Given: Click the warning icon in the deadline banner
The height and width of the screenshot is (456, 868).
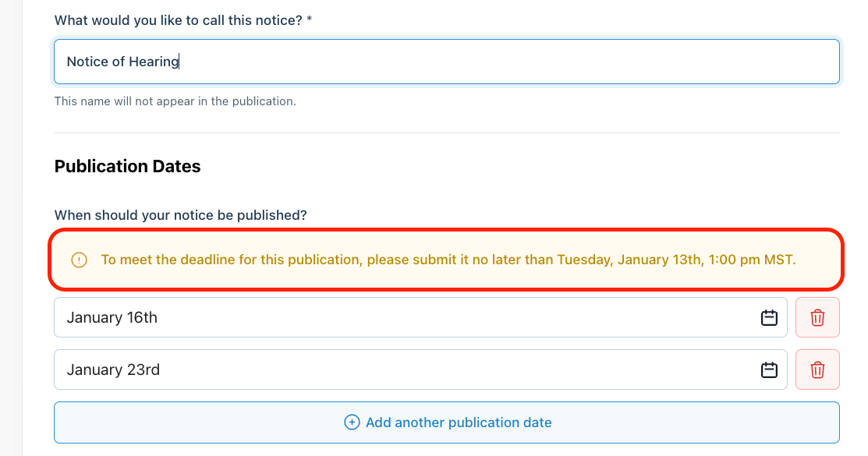Looking at the screenshot, I should (79, 260).
